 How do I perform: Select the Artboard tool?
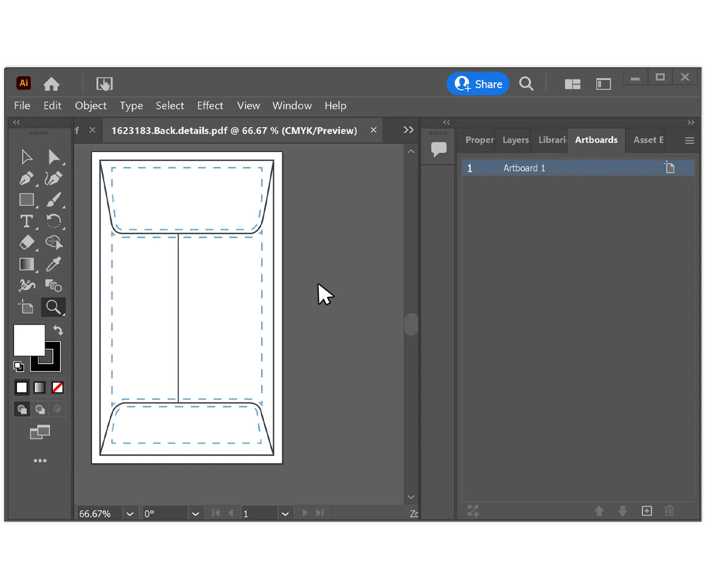[26, 307]
